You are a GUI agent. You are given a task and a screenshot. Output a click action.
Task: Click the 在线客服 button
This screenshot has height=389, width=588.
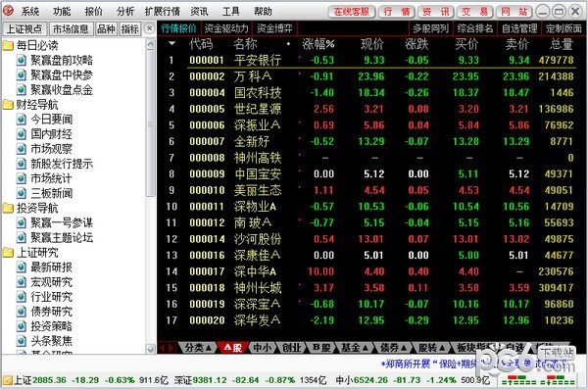point(352,12)
